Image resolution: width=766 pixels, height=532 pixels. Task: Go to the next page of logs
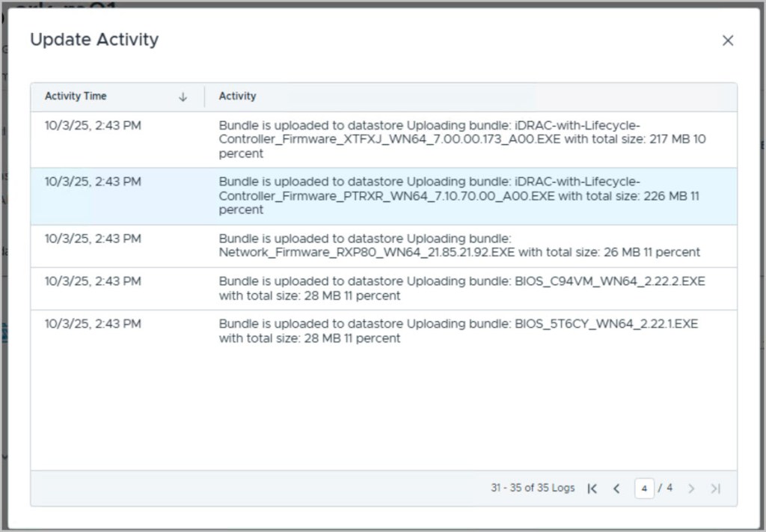tap(691, 489)
